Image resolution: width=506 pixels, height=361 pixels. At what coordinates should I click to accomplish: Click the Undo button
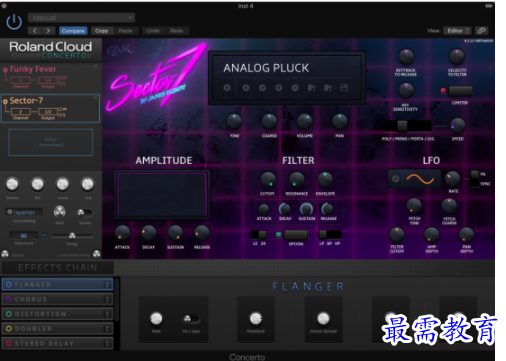pos(153,31)
